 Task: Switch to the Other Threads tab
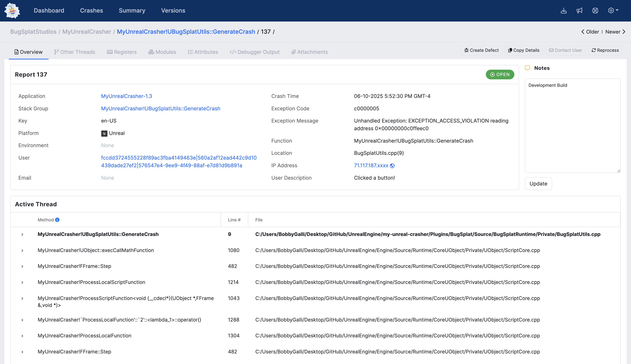[x=75, y=52]
